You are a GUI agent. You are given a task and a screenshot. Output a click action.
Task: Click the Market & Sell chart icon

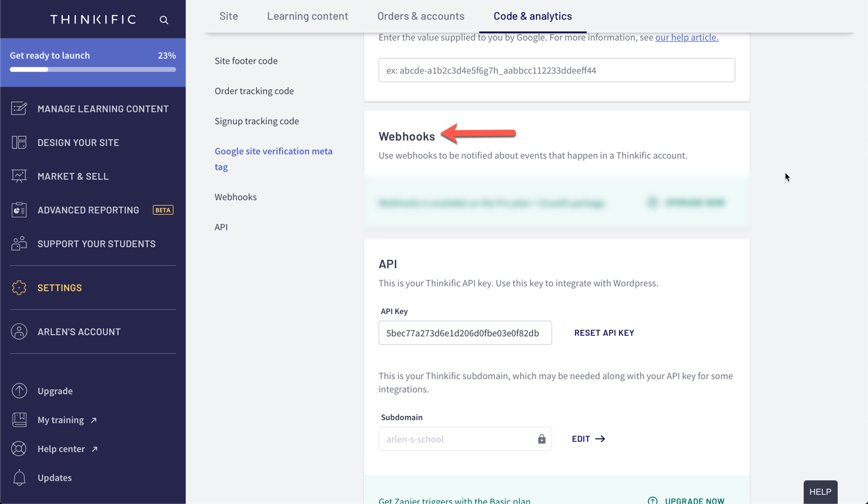19,176
